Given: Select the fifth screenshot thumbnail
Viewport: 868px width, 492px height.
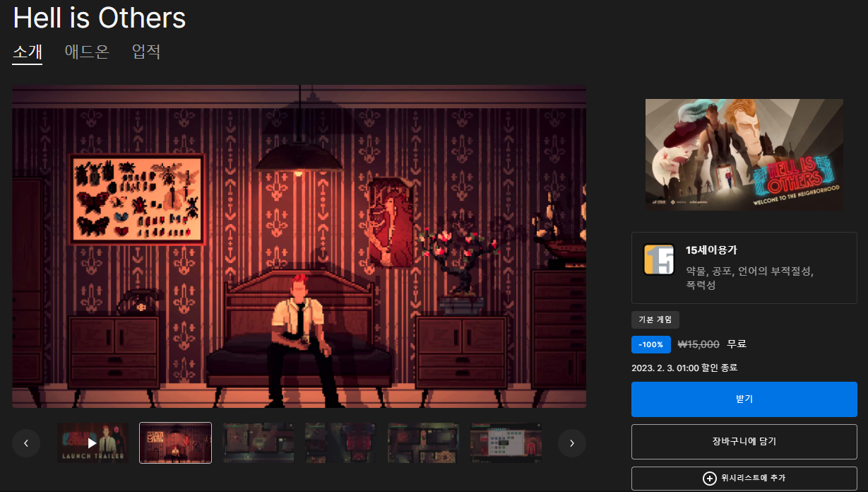Looking at the screenshot, I should [424, 443].
